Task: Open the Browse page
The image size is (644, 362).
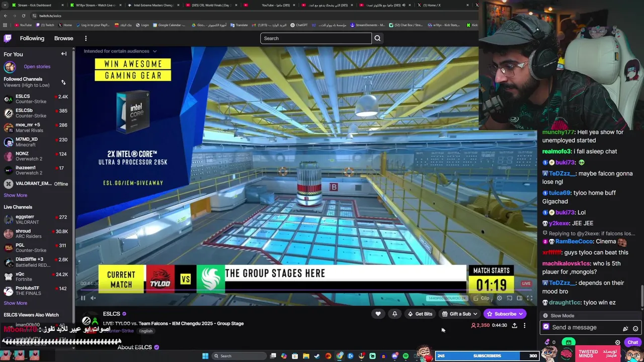Action: point(63,38)
